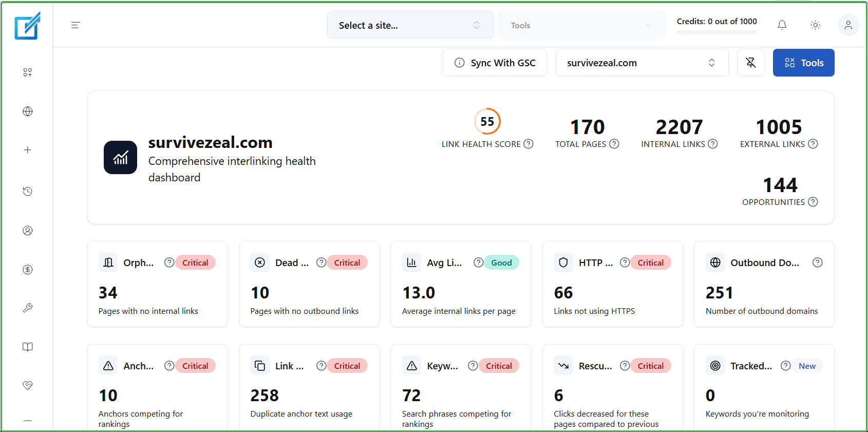Toggle light/dark theme sun icon

click(x=816, y=25)
